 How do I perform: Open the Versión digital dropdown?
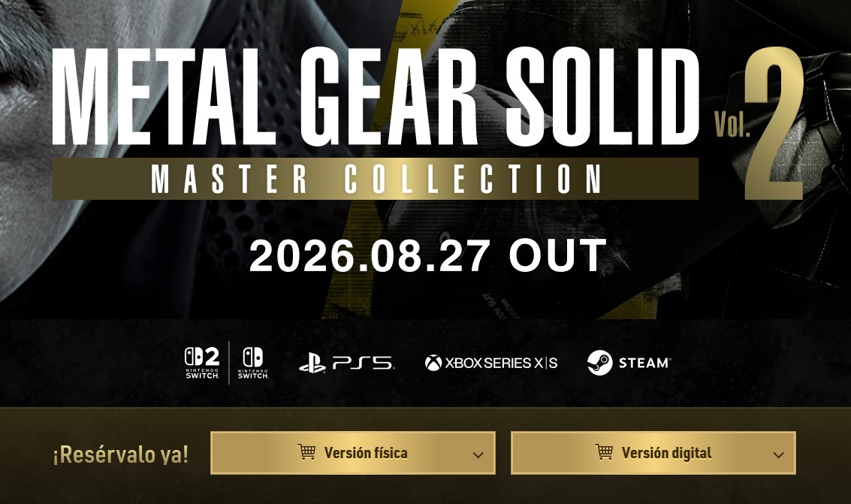coord(653,453)
